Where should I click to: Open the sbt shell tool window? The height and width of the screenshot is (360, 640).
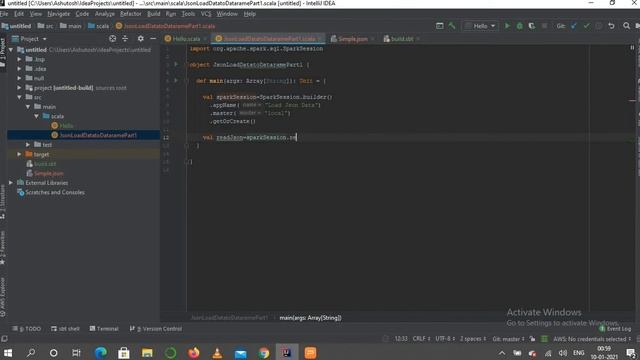point(65,329)
